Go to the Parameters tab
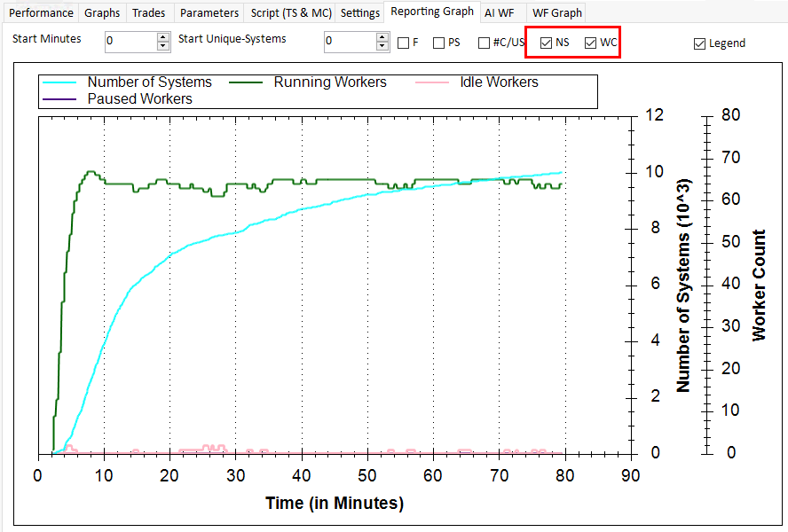This screenshot has height=532, width=788. pos(209,13)
